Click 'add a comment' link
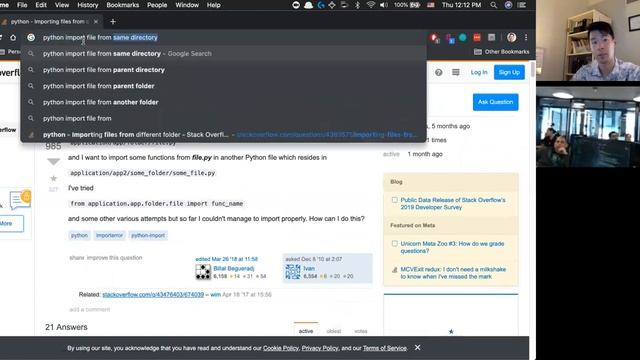Viewport: 640px width, 360px height. coord(89,310)
